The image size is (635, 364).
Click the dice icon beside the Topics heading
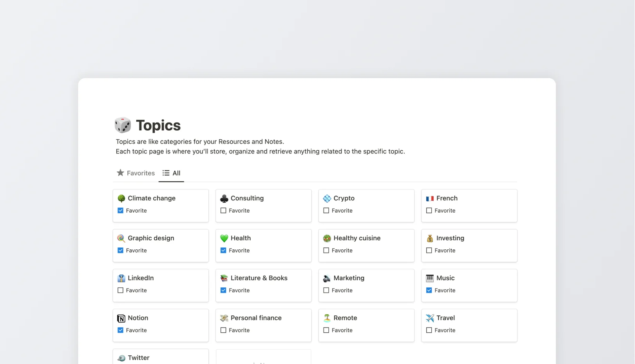(x=122, y=125)
